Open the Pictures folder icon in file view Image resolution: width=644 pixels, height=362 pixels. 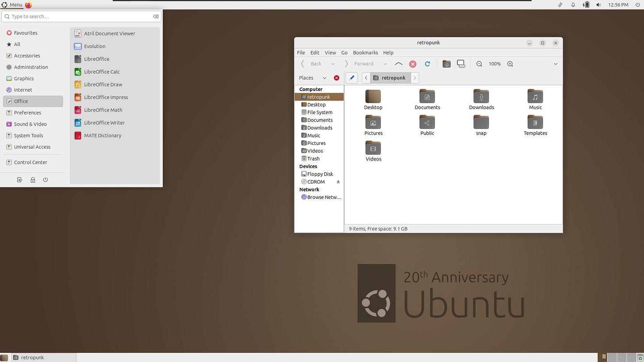click(373, 122)
